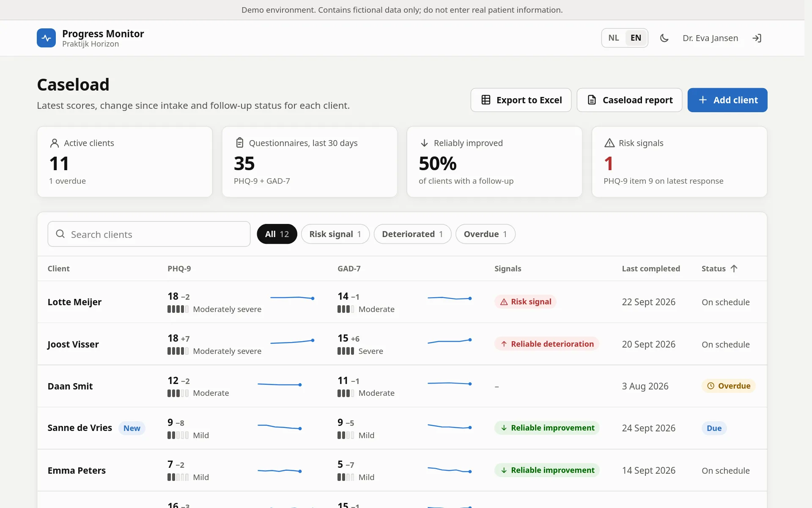Click the PHQ-9 column header
The width and height of the screenshot is (812, 508).
click(179, 268)
